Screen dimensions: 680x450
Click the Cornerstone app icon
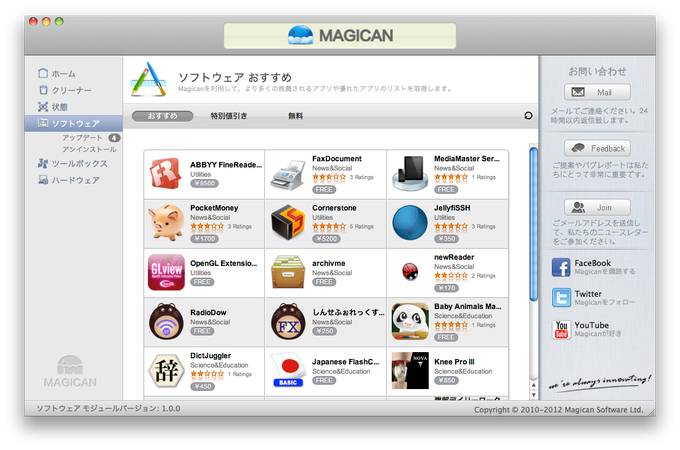point(288,222)
